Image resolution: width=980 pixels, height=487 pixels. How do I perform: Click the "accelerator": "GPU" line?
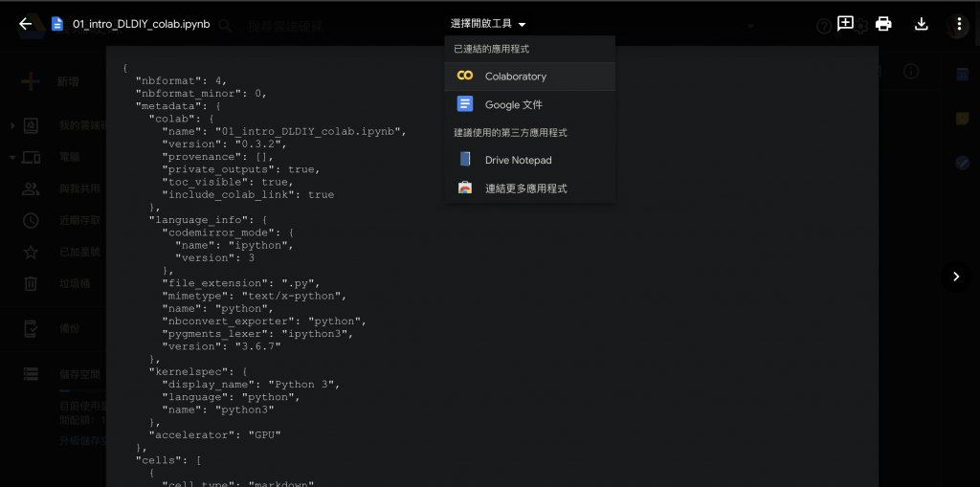click(215, 434)
